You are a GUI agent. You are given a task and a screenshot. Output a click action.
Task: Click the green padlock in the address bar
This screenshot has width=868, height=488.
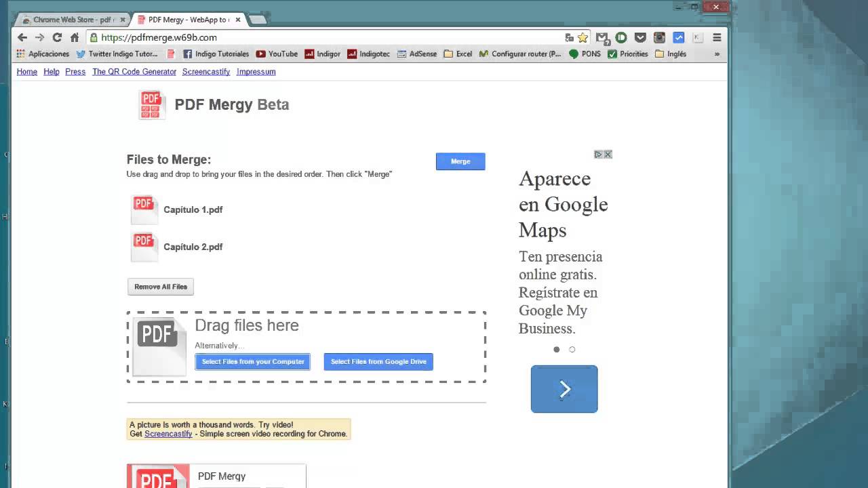pos(94,38)
